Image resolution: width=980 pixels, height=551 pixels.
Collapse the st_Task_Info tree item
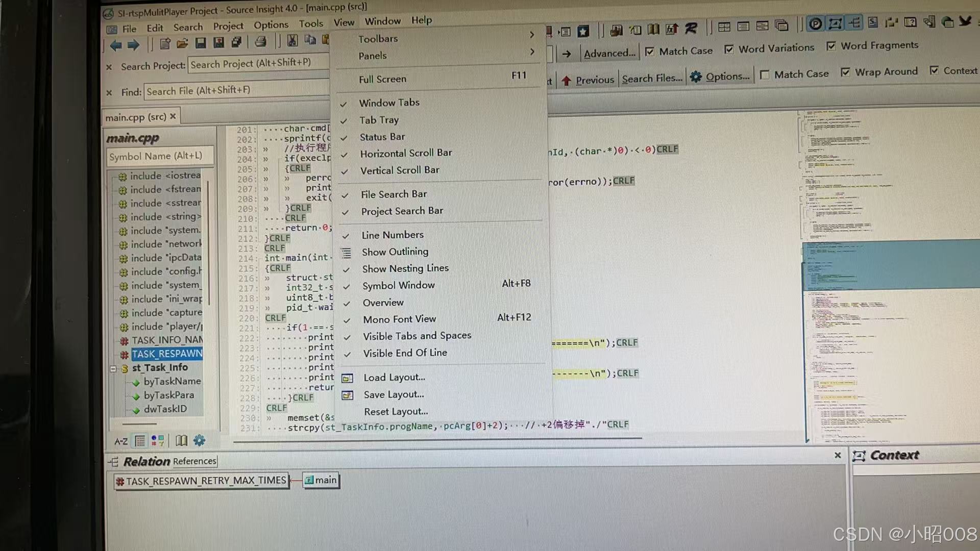[113, 367]
